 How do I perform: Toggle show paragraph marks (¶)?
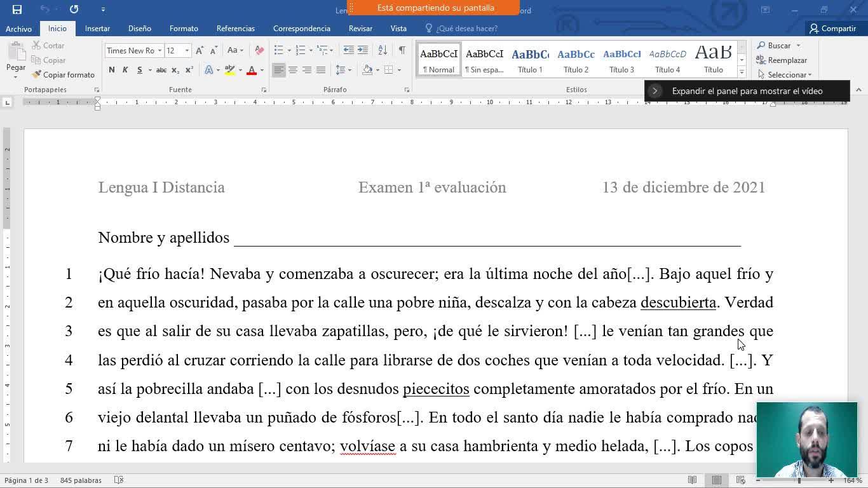point(402,50)
